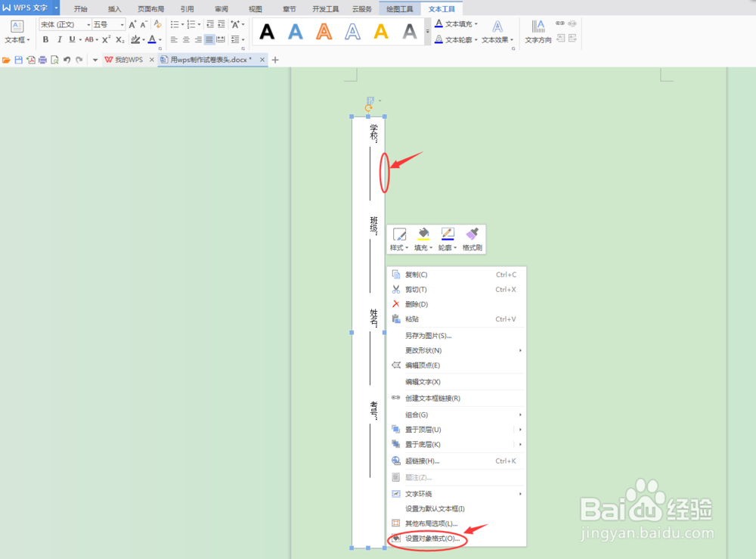The image size is (756, 559).
Task: Add new document tab with plus
Action: pyautogui.click(x=275, y=60)
